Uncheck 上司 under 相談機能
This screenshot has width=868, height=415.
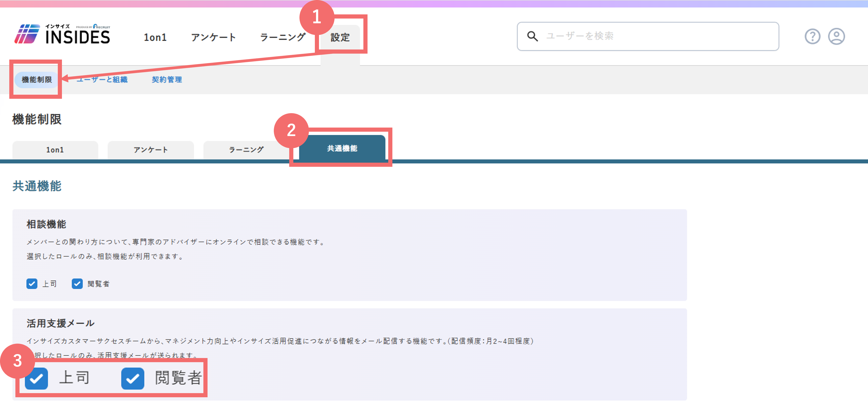point(32,284)
